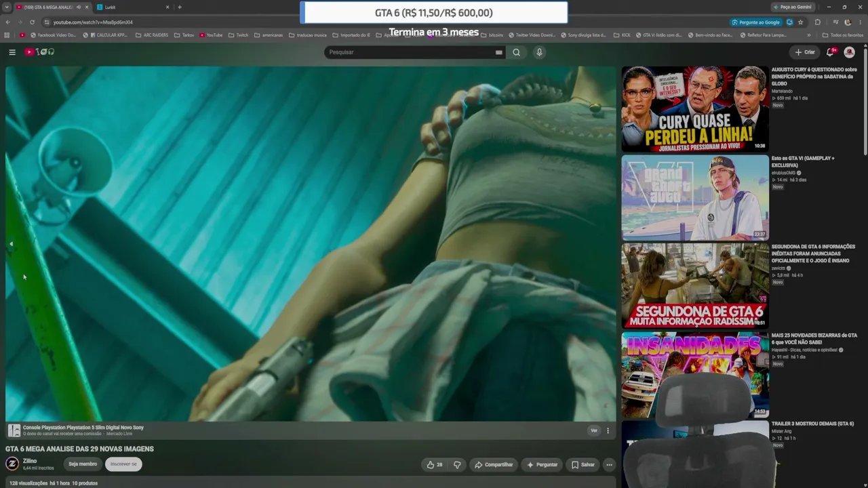Image resolution: width=868 pixels, height=488 pixels.
Task: Open Chrome three-dot menu
Action: [861, 22]
